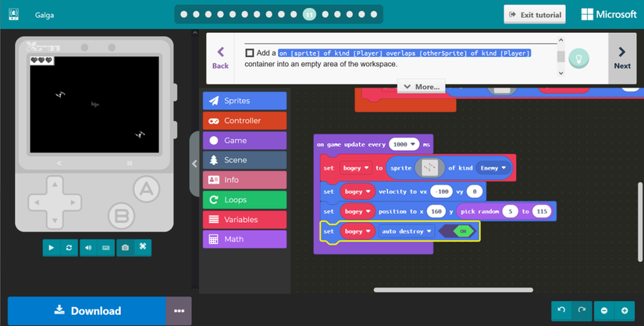Open the Scene block category
This screenshot has width=644, height=326.
244,160
